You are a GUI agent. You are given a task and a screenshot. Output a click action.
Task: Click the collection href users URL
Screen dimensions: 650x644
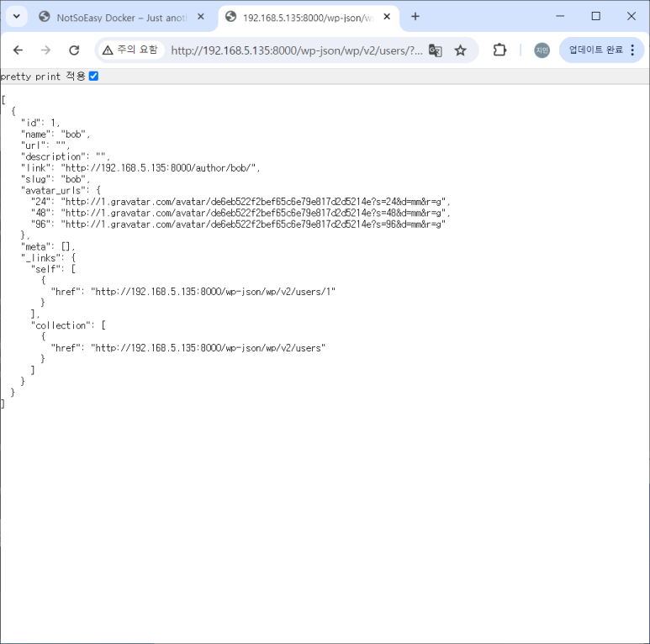208,348
